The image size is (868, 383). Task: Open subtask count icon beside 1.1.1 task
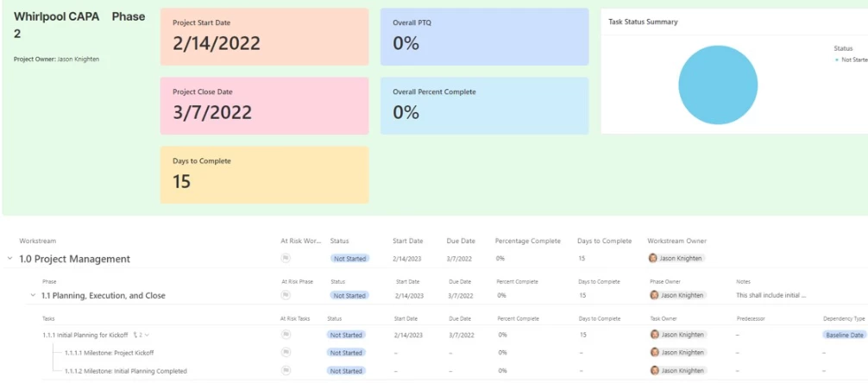(x=138, y=335)
